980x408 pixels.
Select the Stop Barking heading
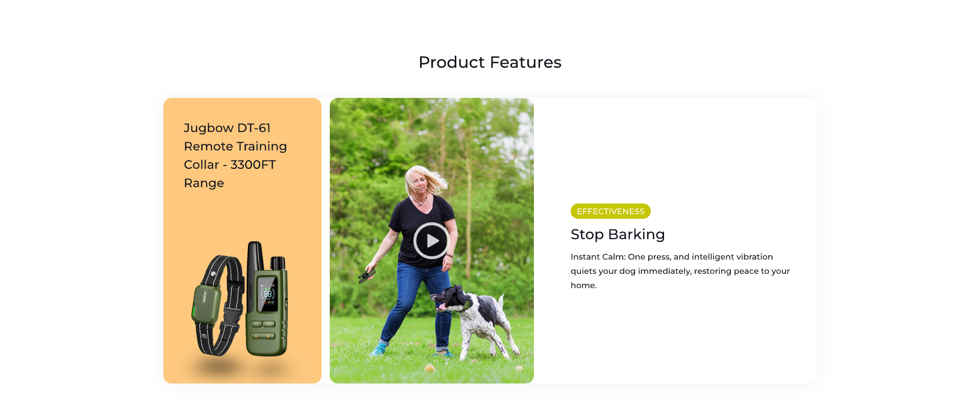618,234
